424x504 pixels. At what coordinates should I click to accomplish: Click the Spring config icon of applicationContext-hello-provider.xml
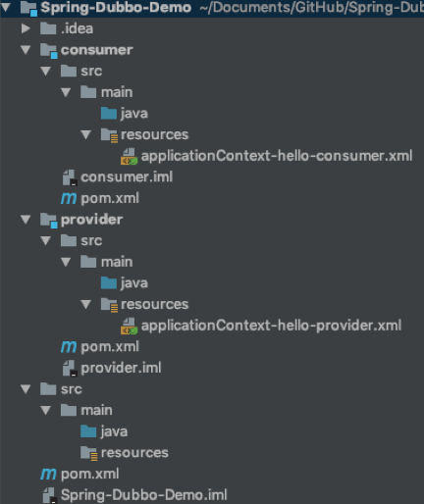[129, 326]
